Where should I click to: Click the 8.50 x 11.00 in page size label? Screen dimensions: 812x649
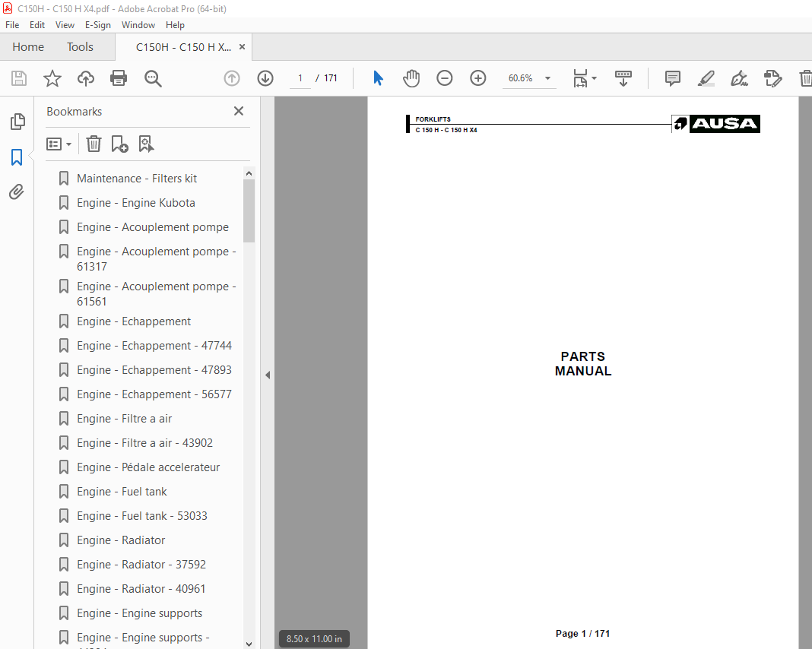(314, 638)
